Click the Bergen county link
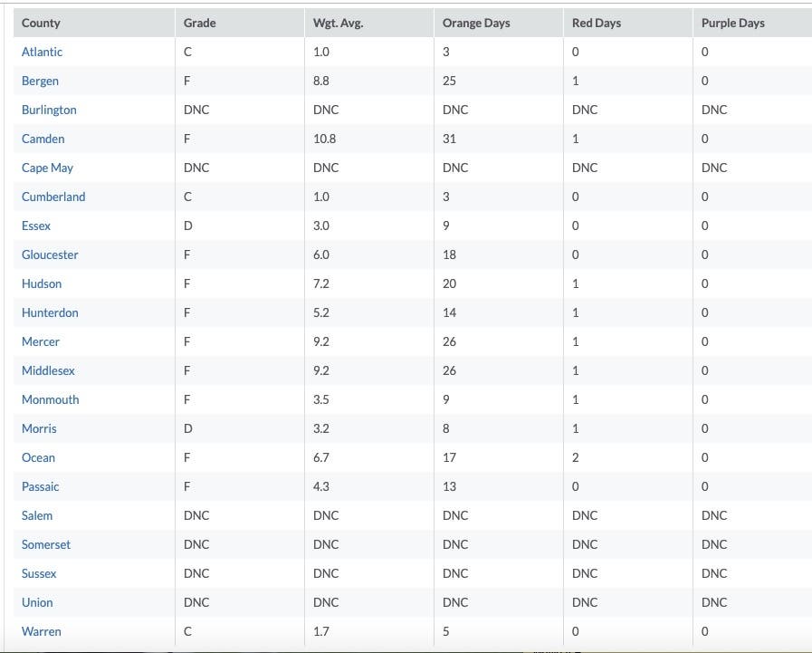Viewport: 812px width, 653px height. point(40,81)
